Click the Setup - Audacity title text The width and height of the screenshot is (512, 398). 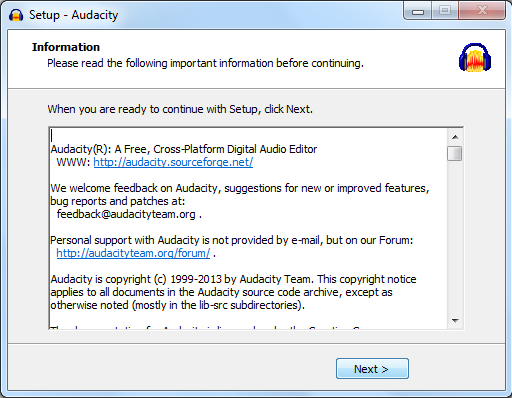coord(73,15)
